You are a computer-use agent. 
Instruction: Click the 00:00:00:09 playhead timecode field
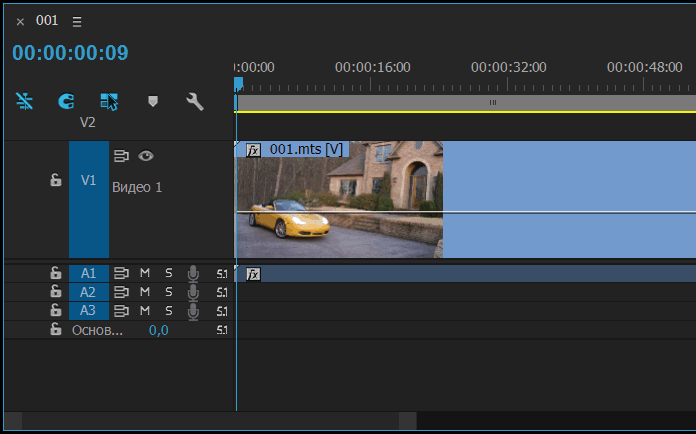pyautogui.click(x=70, y=53)
